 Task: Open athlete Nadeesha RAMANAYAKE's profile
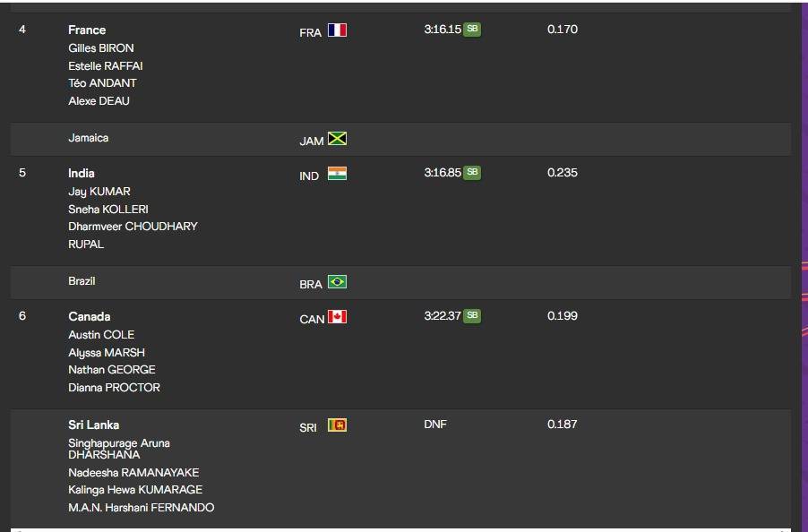[x=133, y=472]
